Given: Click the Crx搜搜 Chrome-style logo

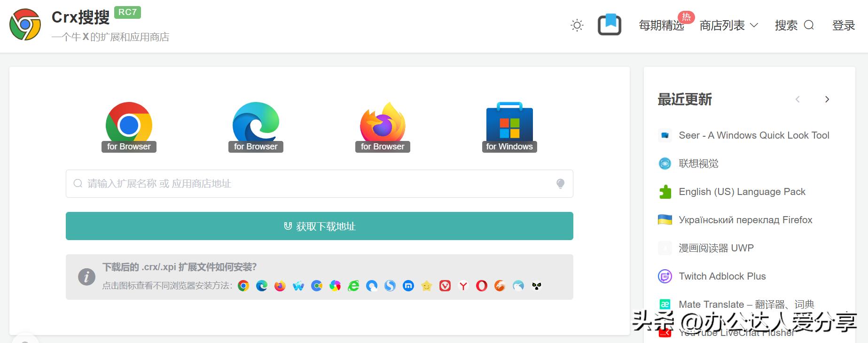Looking at the screenshot, I should (25, 24).
